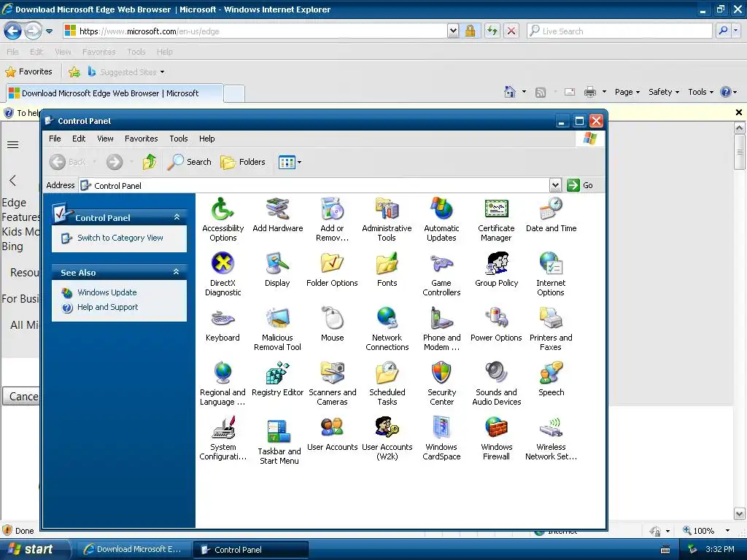Open Wireless Network Setup icon

point(551,428)
